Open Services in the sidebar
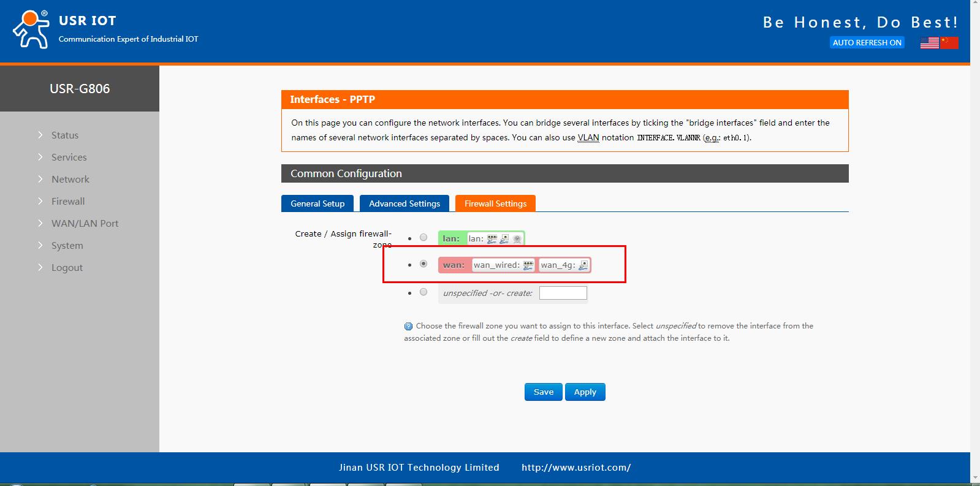The width and height of the screenshot is (980, 486). coord(69,157)
